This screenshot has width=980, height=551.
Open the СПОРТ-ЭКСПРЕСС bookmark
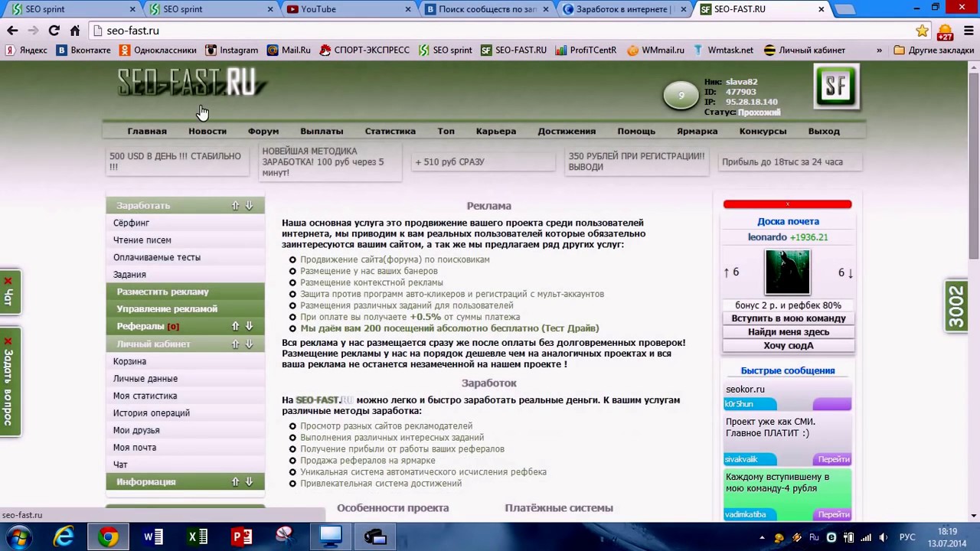365,50
